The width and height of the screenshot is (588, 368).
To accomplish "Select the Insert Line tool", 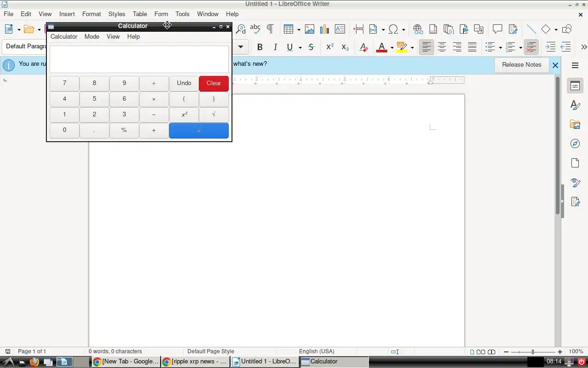I will 531,29.
